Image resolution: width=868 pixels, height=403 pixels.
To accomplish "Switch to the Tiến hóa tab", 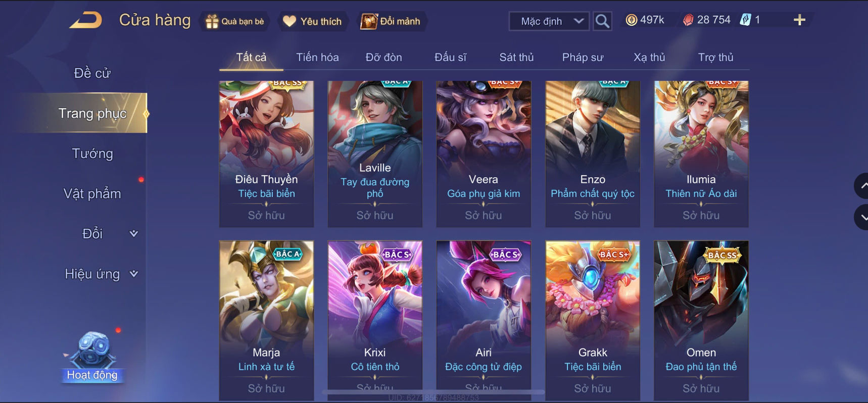I will [x=317, y=58].
